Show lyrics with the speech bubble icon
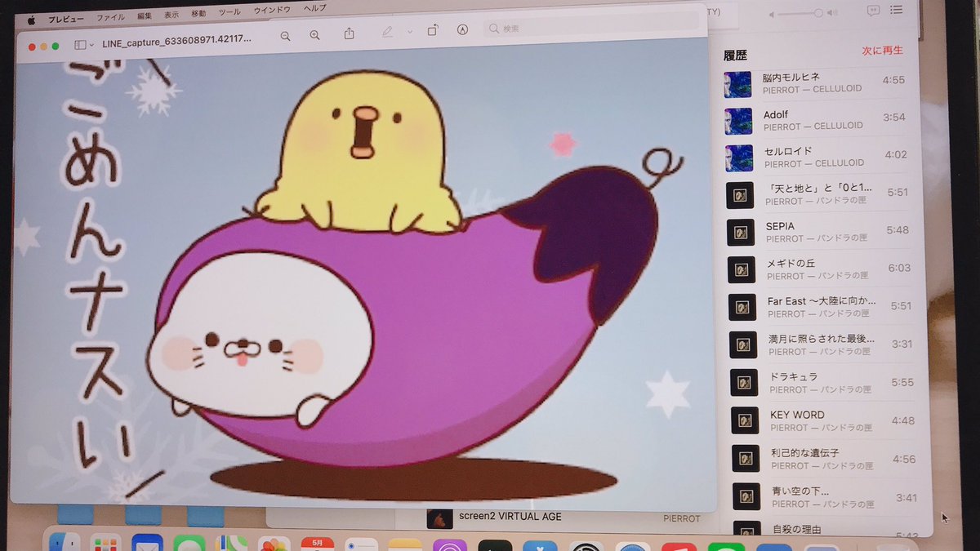 tap(873, 11)
